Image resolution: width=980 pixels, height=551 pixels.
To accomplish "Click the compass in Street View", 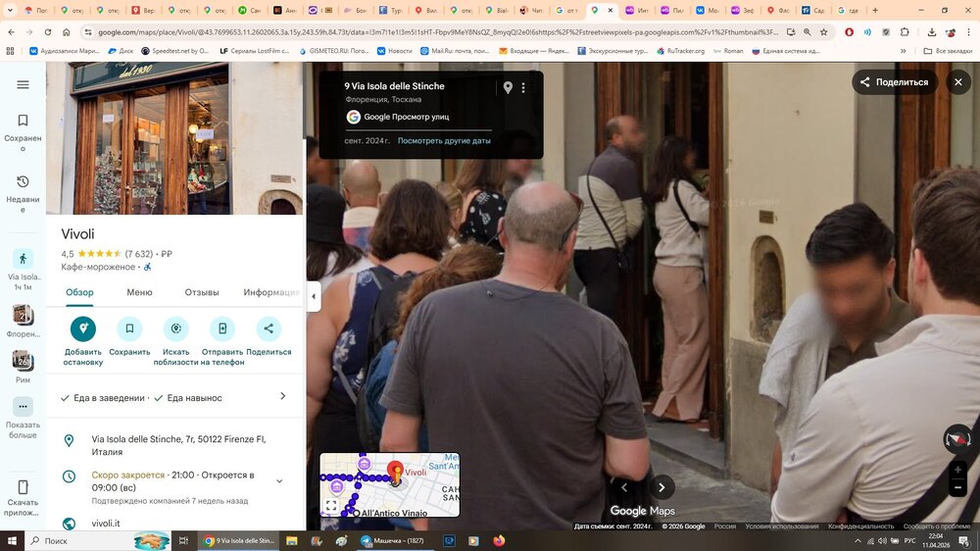I will coord(956,438).
